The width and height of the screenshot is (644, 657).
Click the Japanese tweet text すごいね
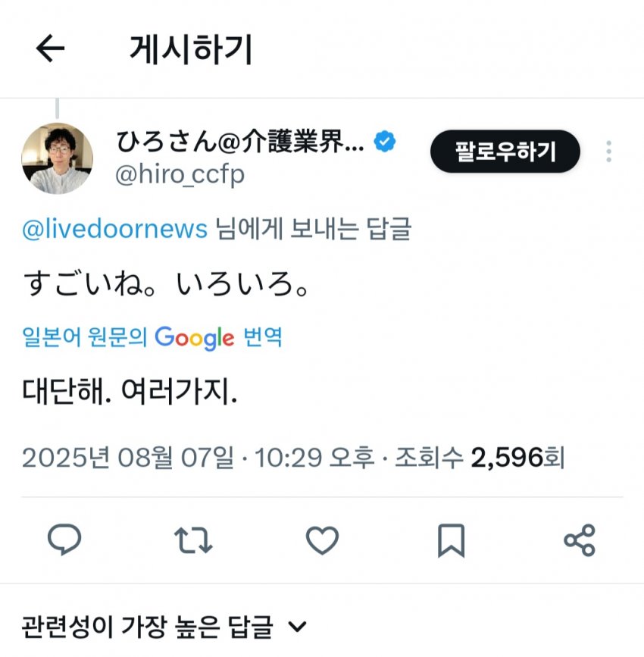pos(89,283)
